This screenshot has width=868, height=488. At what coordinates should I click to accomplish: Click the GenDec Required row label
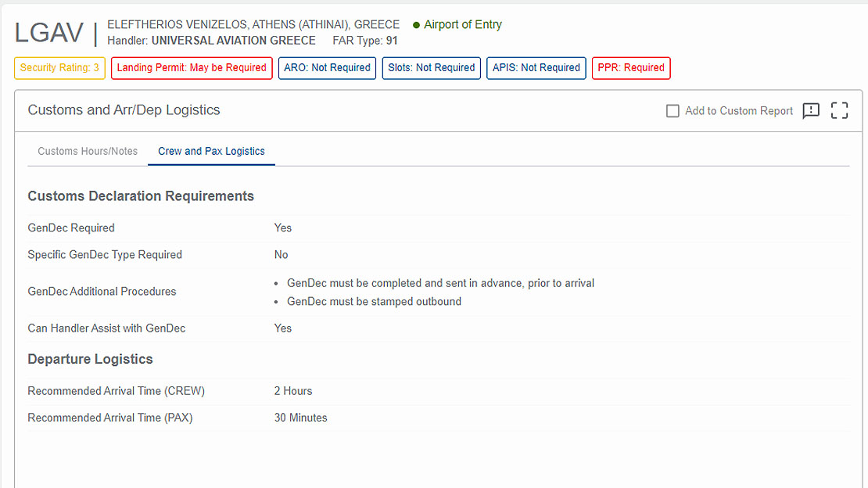[71, 228]
